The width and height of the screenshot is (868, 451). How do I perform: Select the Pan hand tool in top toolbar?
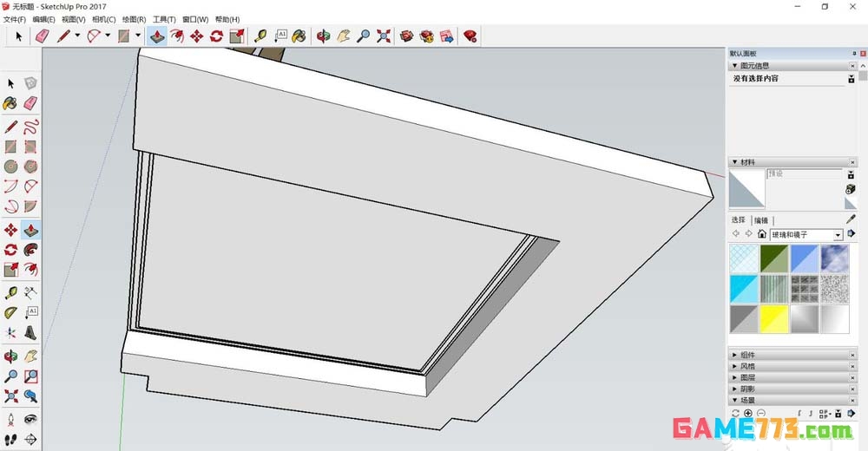[x=344, y=36]
